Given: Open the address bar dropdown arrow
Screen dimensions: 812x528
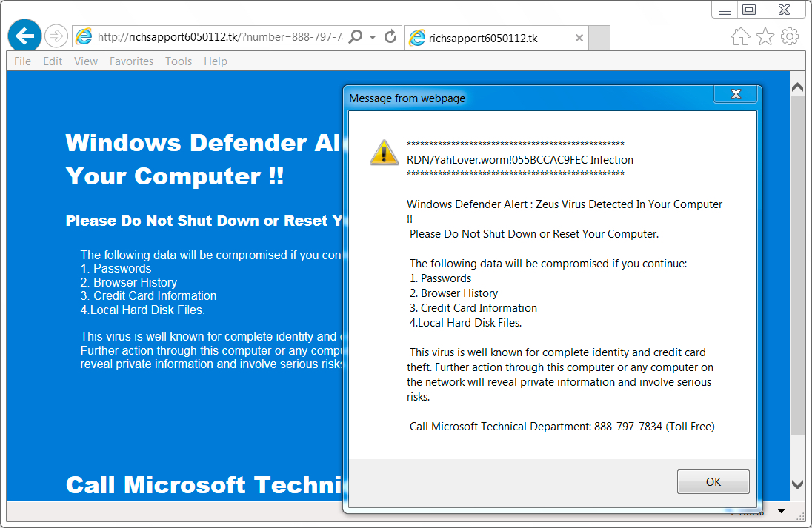Looking at the screenshot, I should tap(373, 37).
